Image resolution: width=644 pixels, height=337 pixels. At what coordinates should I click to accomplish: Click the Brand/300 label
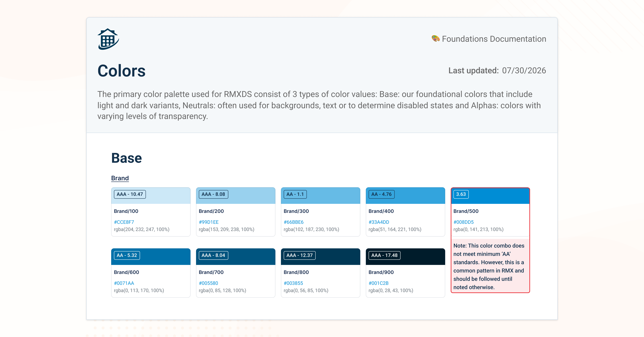pos(296,211)
